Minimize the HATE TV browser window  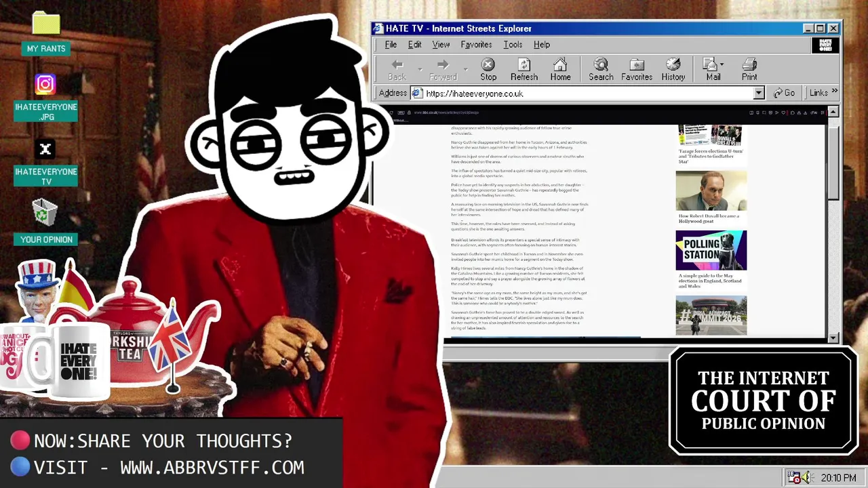click(x=808, y=28)
